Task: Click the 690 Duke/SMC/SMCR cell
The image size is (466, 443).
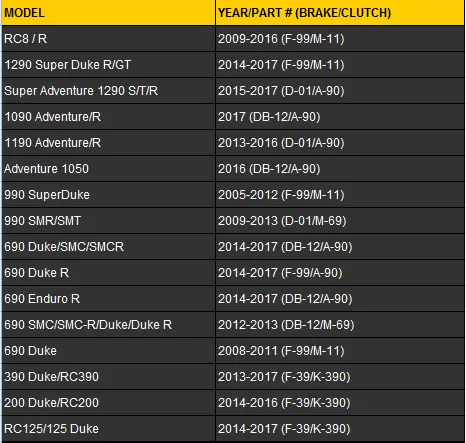Action: pyautogui.click(x=109, y=247)
